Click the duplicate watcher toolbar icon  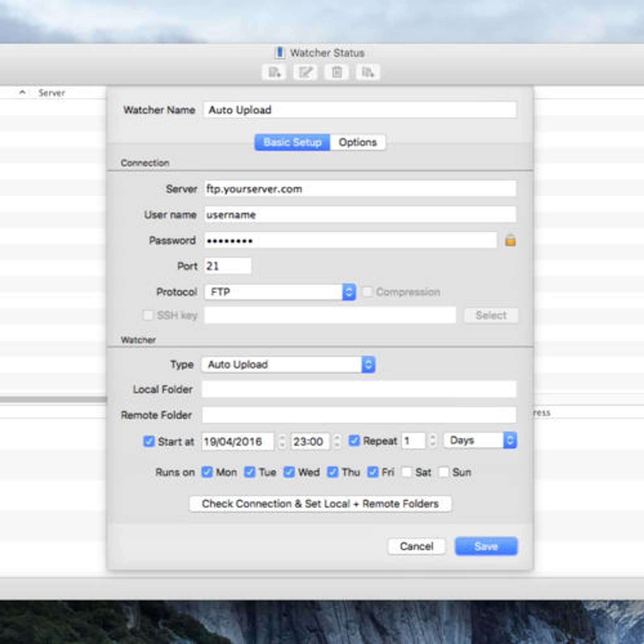(367, 72)
